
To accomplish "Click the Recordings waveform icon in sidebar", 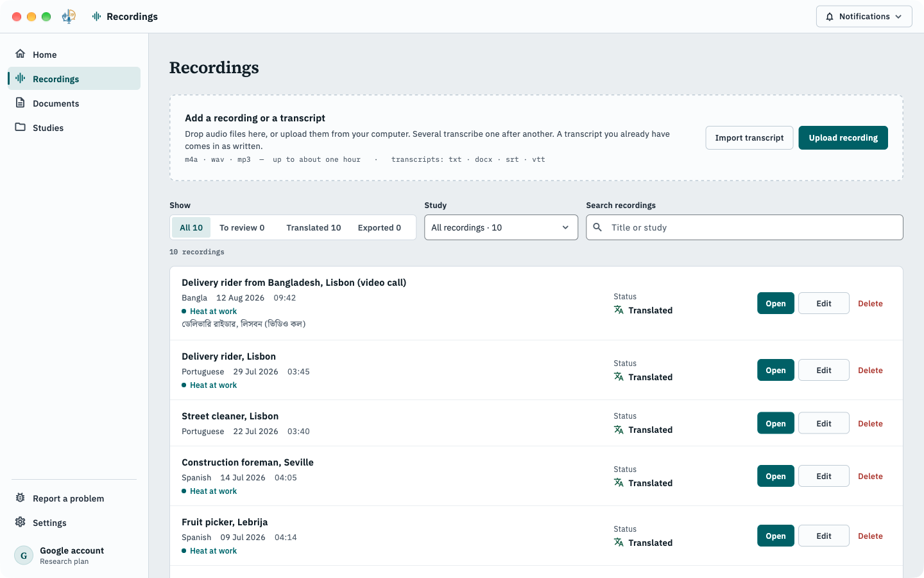I will click(x=21, y=78).
